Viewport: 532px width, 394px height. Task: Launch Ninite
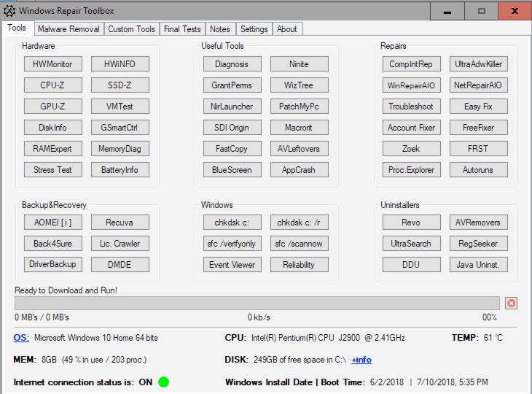coord(300,64)
